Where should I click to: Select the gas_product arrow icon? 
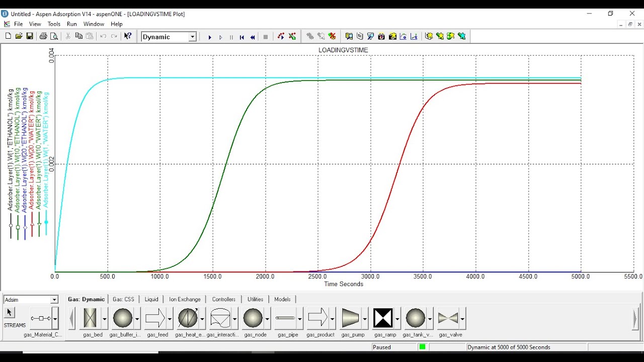tap(317, 318)
